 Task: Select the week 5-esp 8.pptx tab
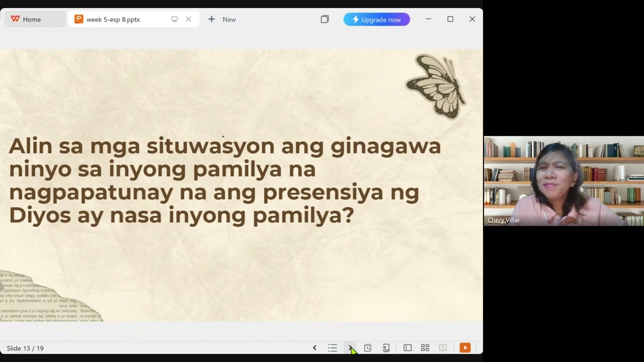[133, 19]
